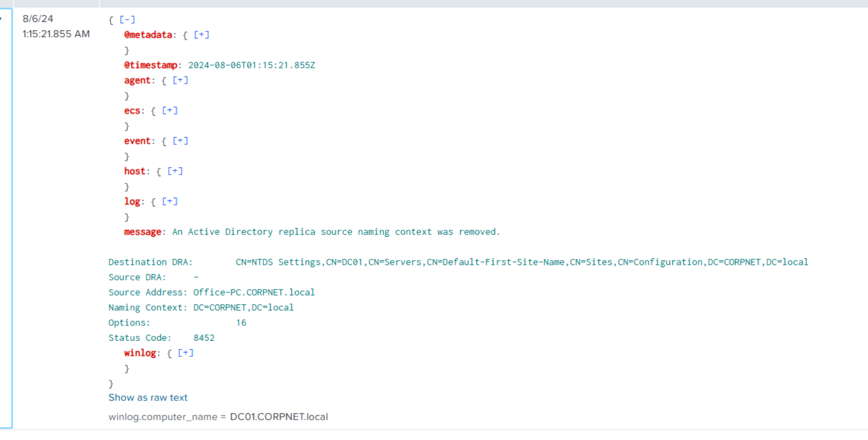868x440 pixels.
Task: Click the agent field name
Action: 137,80
